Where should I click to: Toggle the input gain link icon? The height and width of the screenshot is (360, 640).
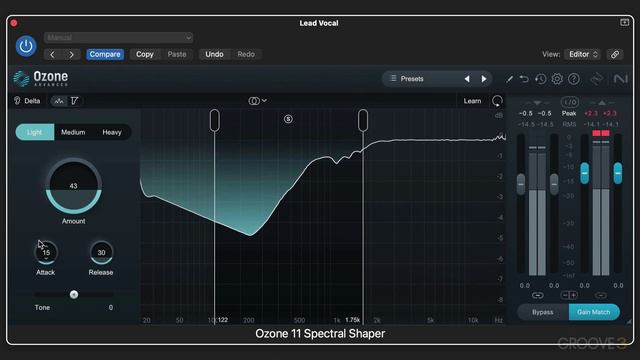(538, 295)
